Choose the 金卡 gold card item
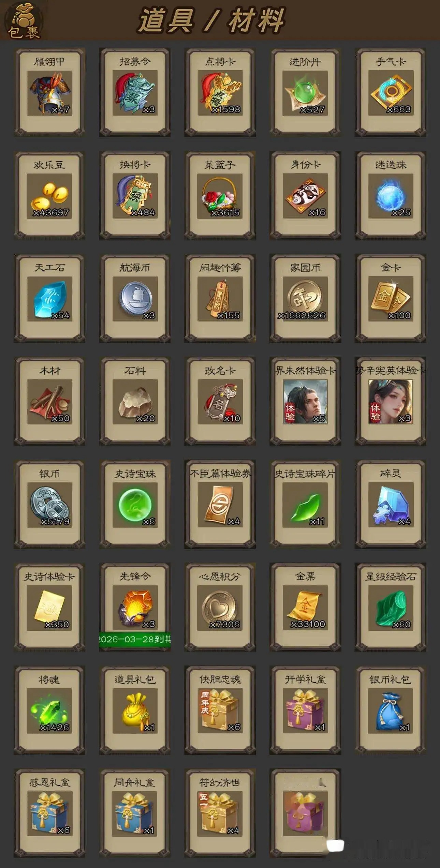Screen dimensions: 440x868 [391, 298]
